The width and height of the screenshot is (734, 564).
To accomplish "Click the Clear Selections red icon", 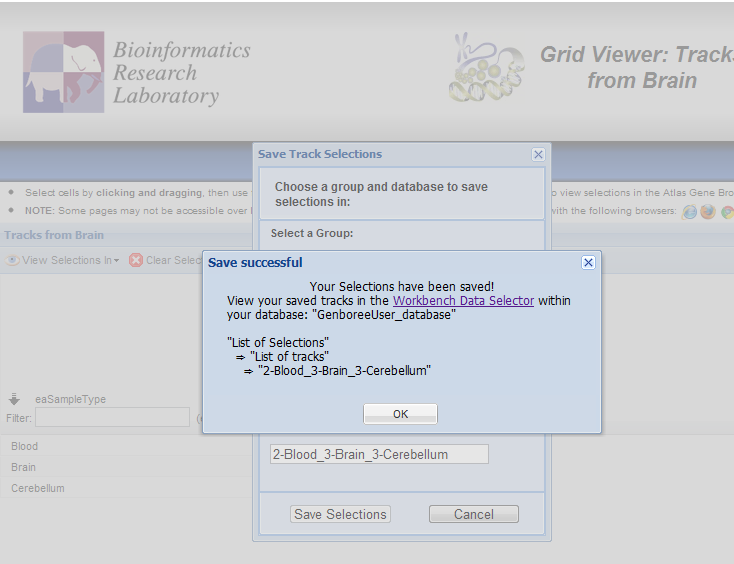I will (136, 260).
